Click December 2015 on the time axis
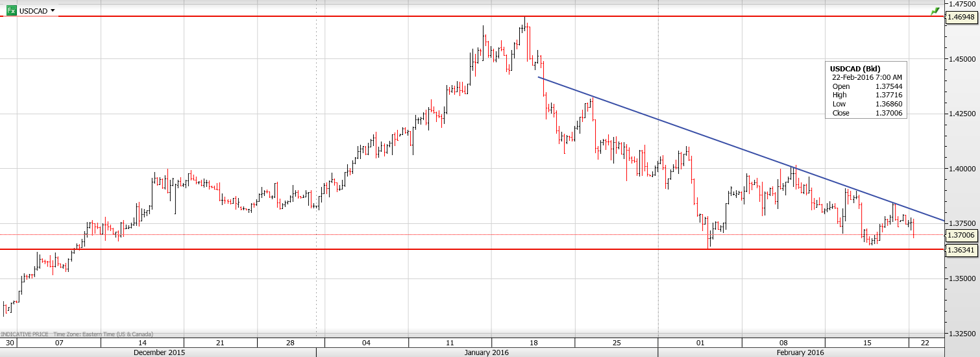 pyautogui.click(x=159, y=352)
